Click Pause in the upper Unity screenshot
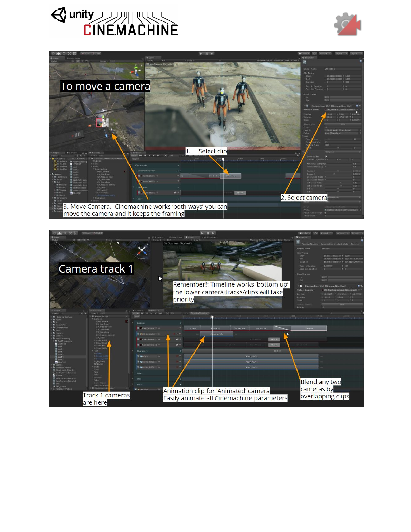The image size is (411, 532). (x=207, y=53)
